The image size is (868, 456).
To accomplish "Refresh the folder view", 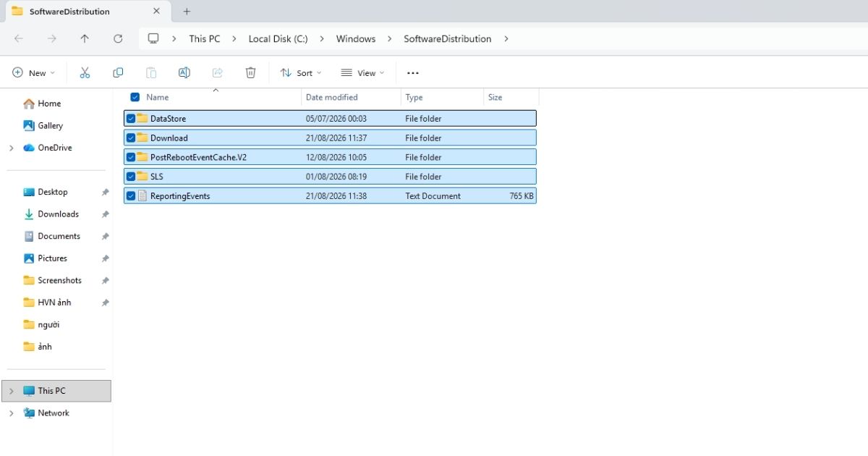I will tap(118, 39).
